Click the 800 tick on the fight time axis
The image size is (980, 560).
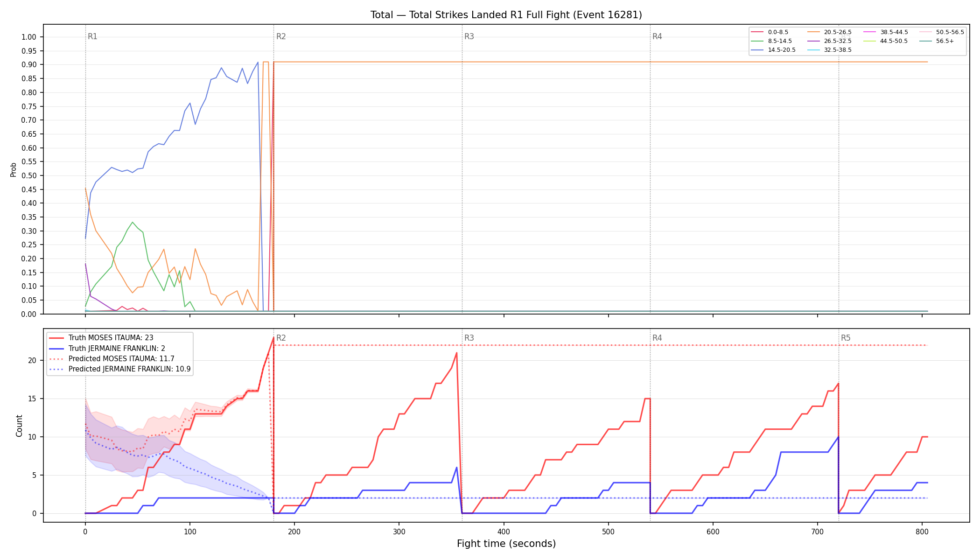tap(922, 531)
